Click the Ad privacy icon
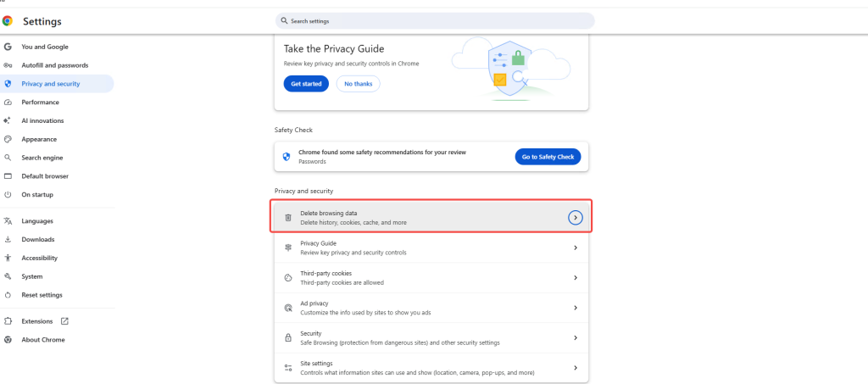The image size is (868, 384). [x=288, y=308]
